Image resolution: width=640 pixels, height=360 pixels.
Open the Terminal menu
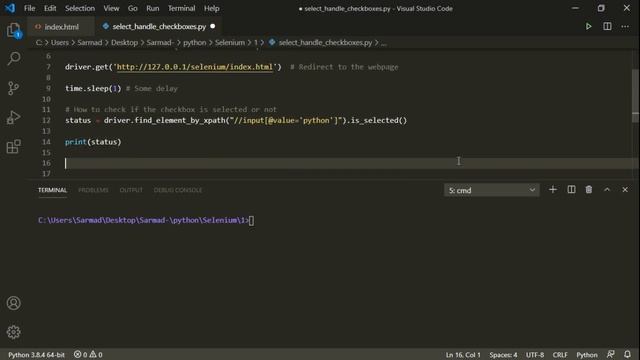click(182, 8)
